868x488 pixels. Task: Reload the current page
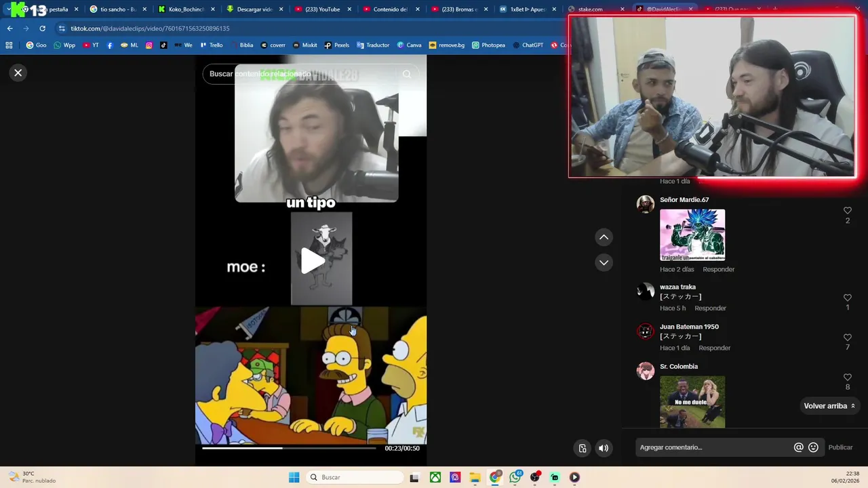42,28
